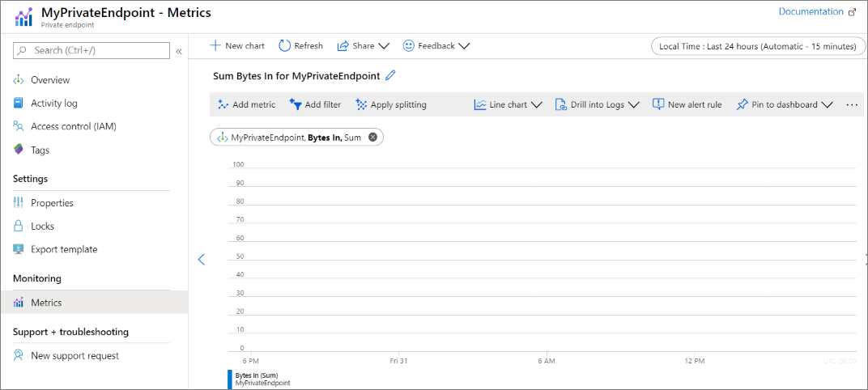The width and height of the screenshot is (868, 390).
Task: Open Activity log in the sidebar
Action: 53,104
